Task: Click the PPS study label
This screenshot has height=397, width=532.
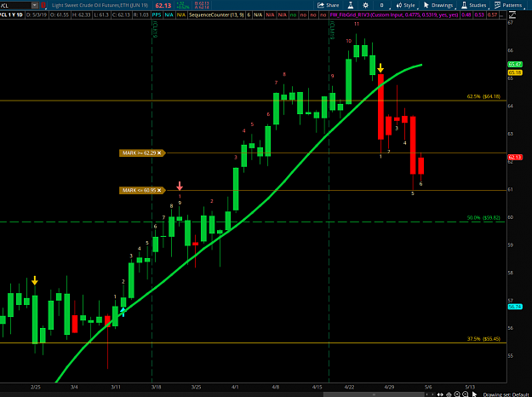Action: click(157, 15)
